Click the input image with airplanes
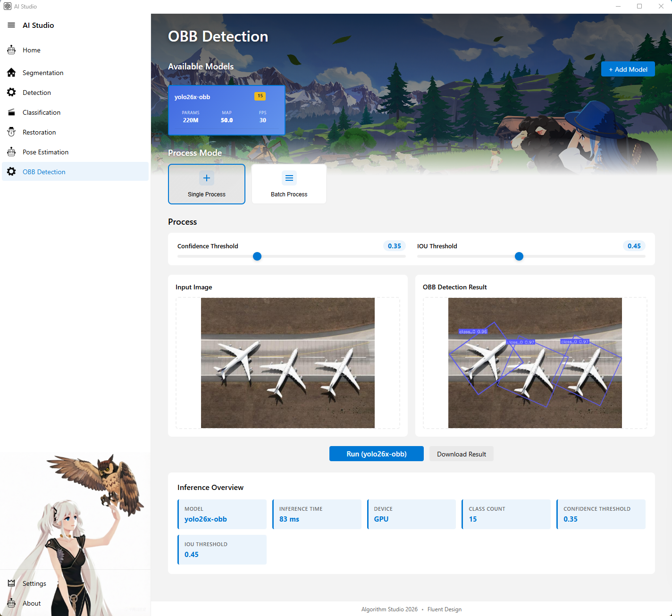The width and height of the screenshot is (672, 616). point(287,363)
